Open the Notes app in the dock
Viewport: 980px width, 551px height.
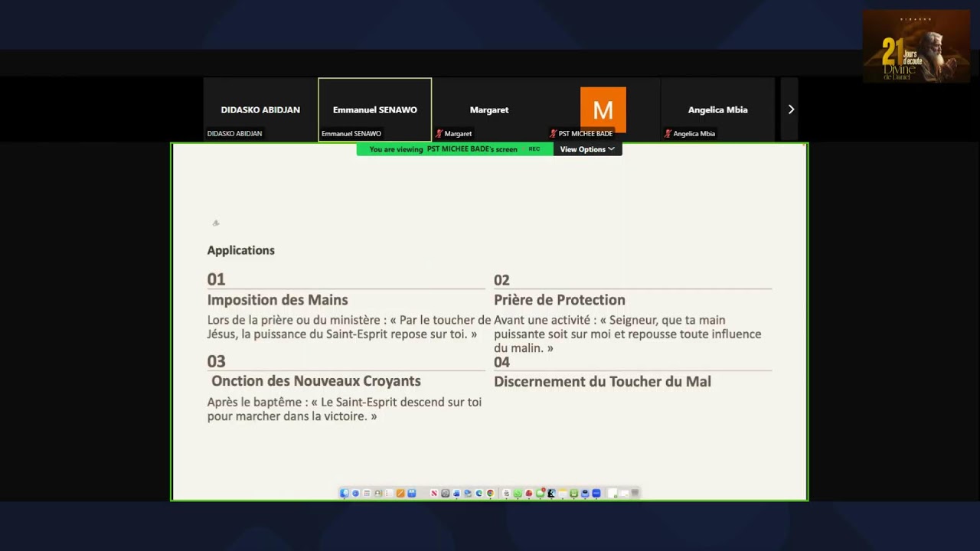point(563,494)
